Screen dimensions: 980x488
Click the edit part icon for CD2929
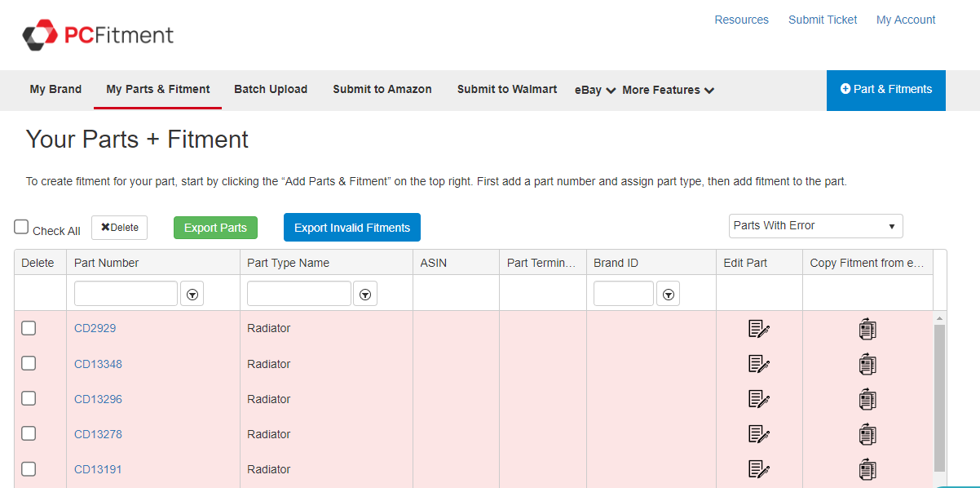tap(758, 329)
